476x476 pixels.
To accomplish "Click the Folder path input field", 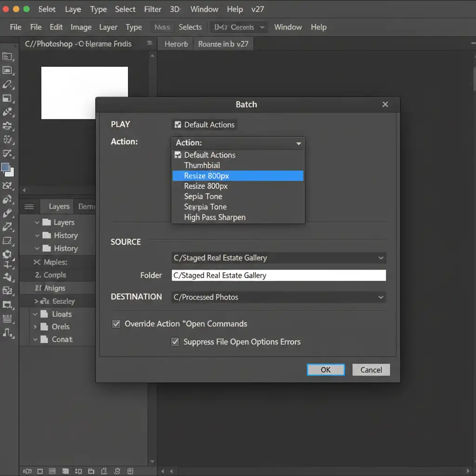I will pos(278,275).
